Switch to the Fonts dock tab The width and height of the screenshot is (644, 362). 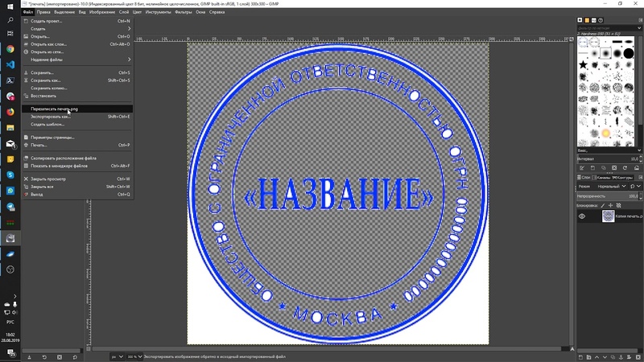point(594,20)
